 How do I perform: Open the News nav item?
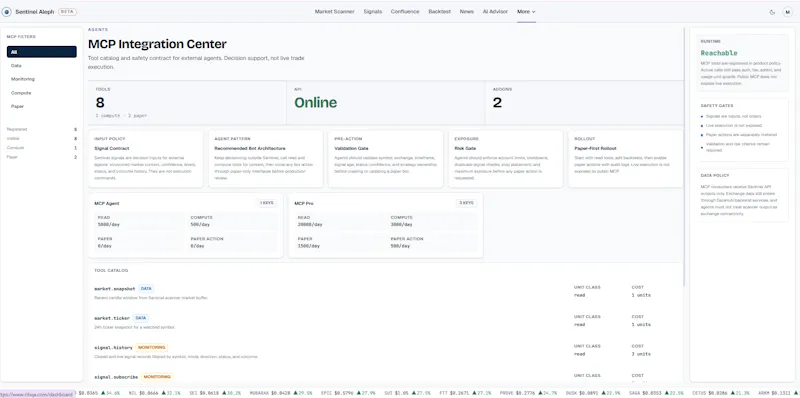pos(466,12)
